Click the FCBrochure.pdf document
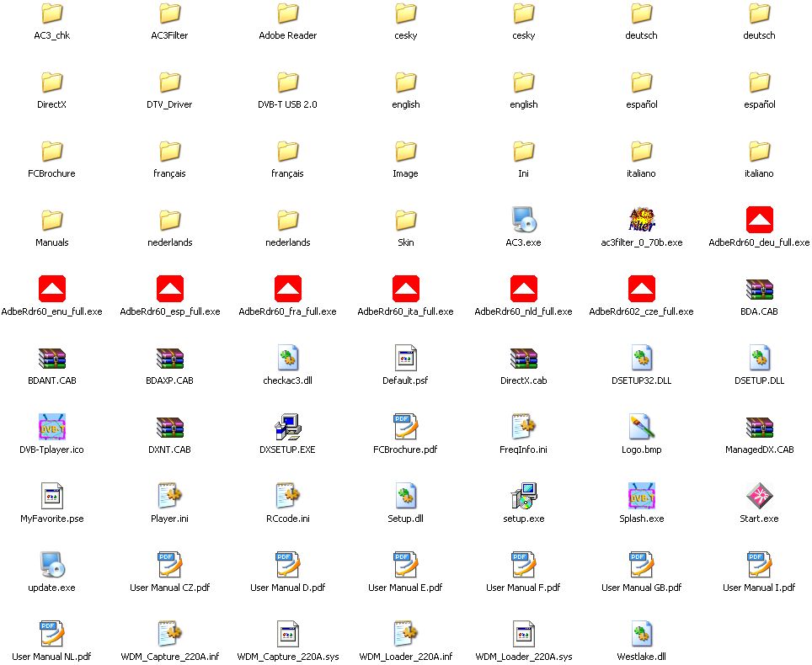The image size is (812, 665). (x=405, y=428)
